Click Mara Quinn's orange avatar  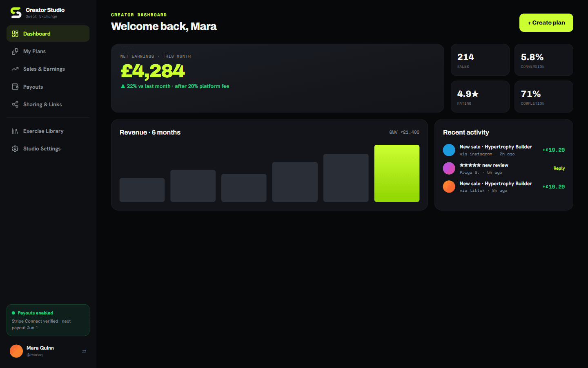coord(16,351)
